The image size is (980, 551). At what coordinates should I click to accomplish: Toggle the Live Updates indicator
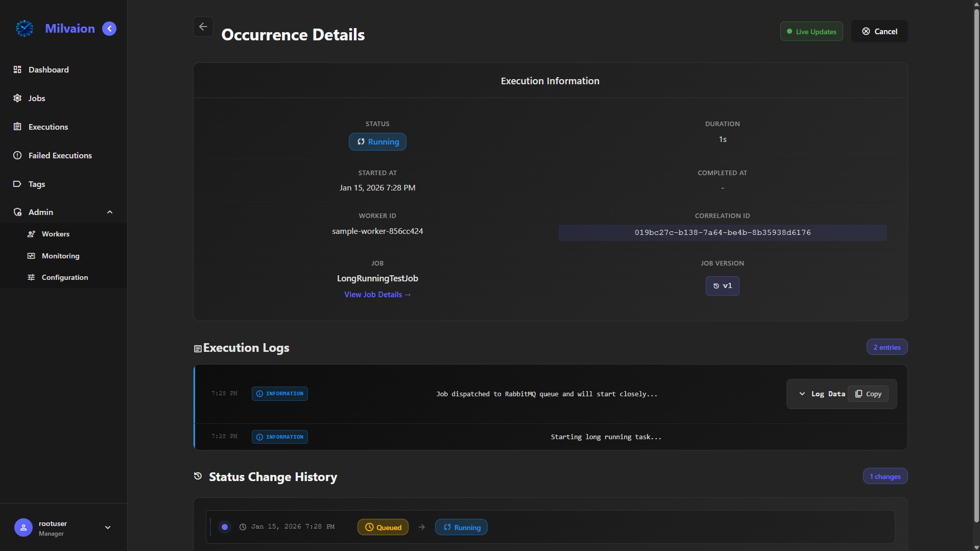[811, 32]
